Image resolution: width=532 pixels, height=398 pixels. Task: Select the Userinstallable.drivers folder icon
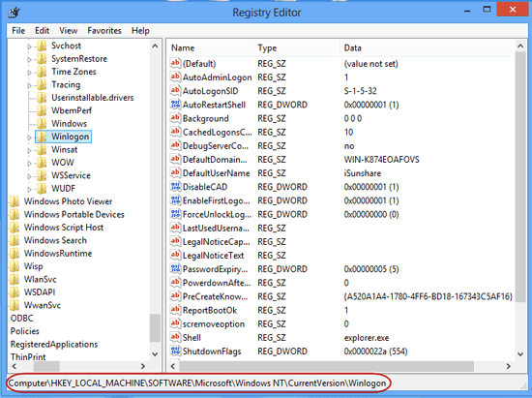coord(42,98)
